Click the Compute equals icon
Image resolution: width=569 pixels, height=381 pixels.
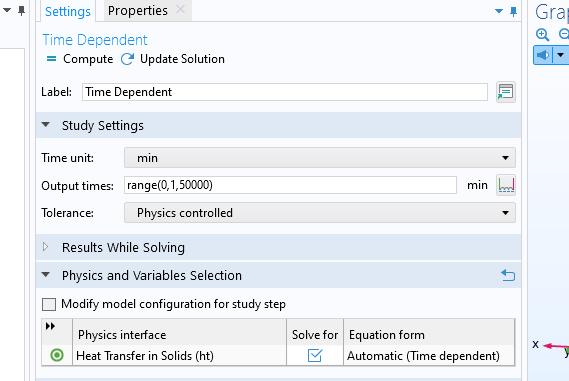[52, 58]
